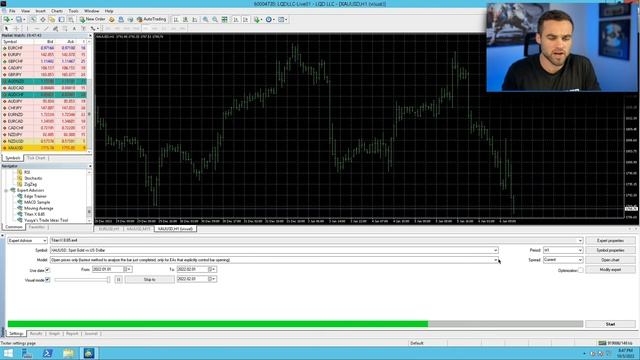Image resolution: width=640 pixels, height=360 pixels.
Task: Toggle the Data Window toolbar icon
Action: pos(43,19)
